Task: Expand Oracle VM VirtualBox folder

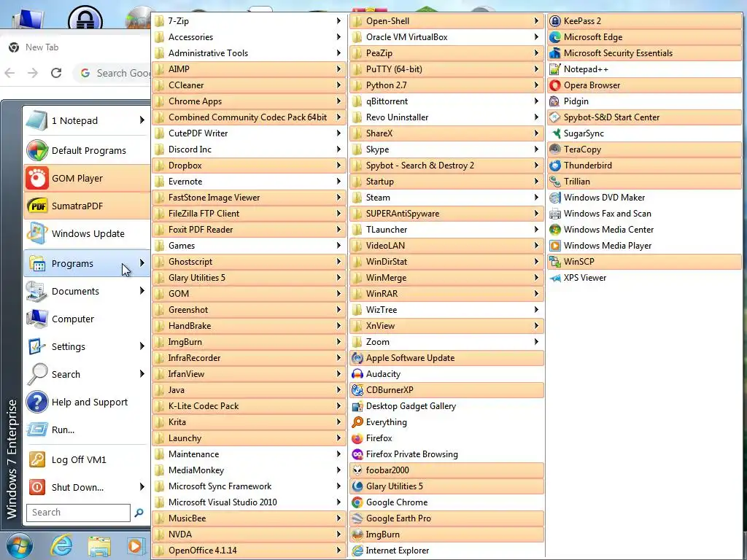Action: point(447,37)
